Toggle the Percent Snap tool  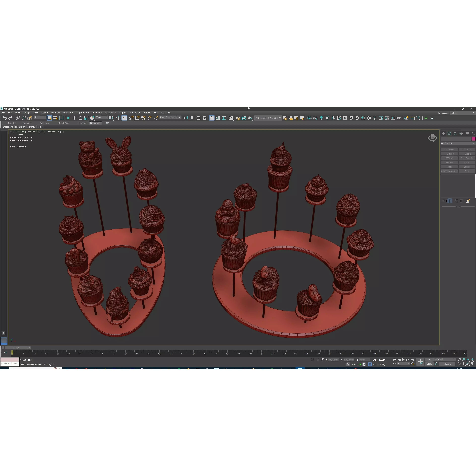click(x=143, y=118)
